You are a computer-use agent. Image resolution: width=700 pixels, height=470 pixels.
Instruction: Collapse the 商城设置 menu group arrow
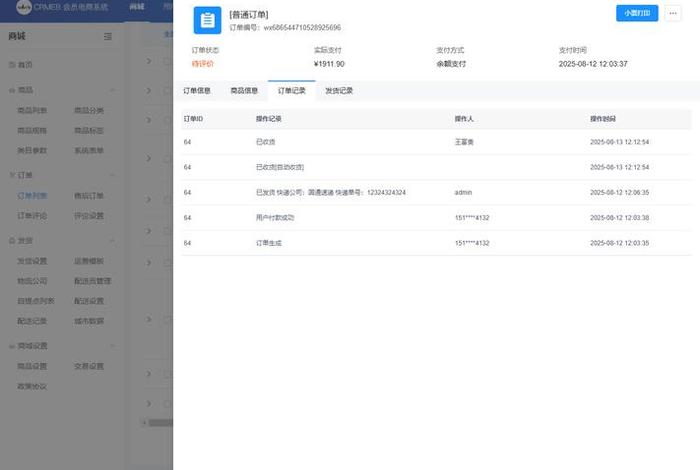coord(112,346)
